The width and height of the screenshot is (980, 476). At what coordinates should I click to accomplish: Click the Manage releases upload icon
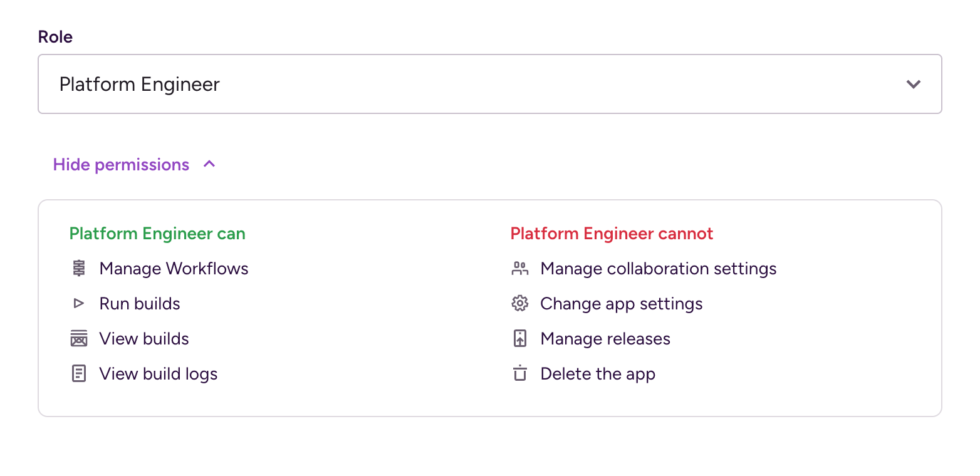519,339
